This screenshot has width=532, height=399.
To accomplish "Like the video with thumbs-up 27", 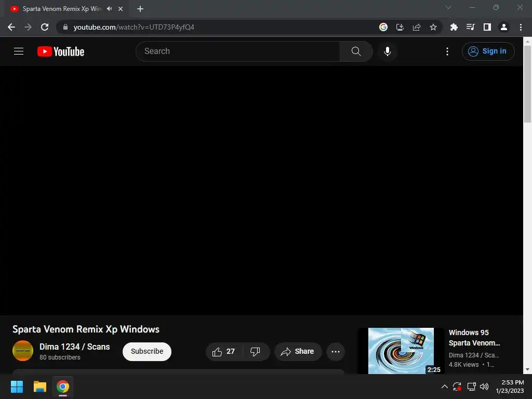I will pos(224,352).
